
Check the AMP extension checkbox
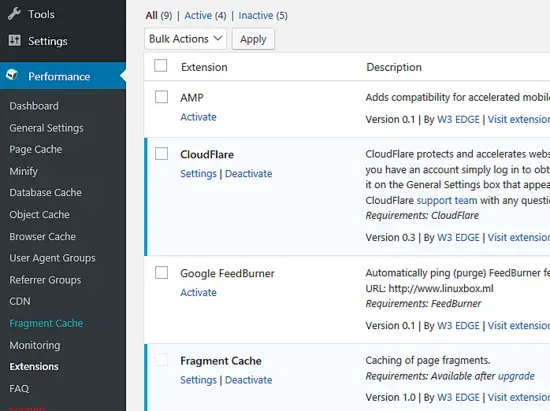161,97
